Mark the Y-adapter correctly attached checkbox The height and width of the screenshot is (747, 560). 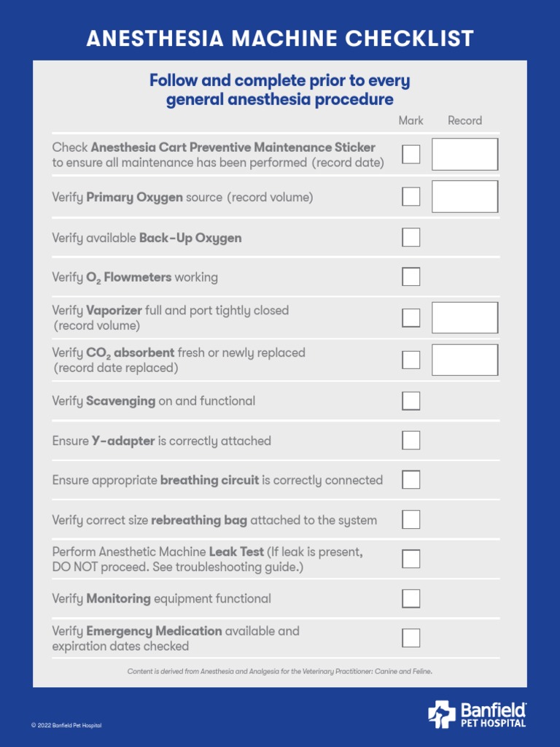(411, 441)
